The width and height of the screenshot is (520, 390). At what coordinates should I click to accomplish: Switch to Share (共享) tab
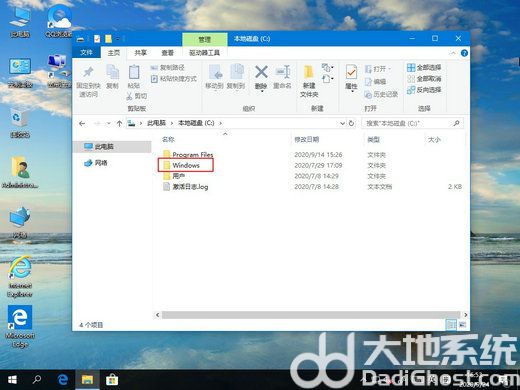(x=141, y=53)
